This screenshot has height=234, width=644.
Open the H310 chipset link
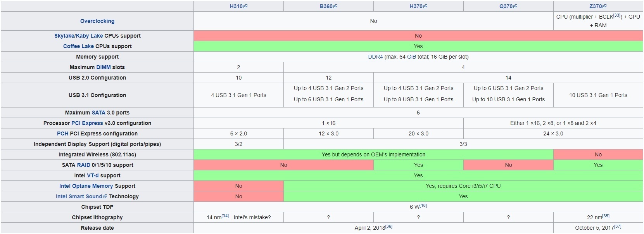tap(238, 6)
